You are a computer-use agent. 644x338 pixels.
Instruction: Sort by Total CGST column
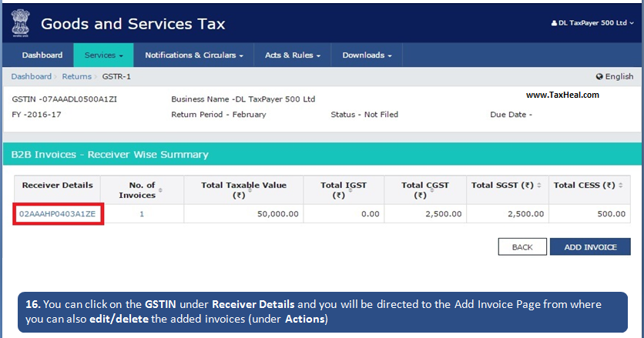(x=425, y=190)
